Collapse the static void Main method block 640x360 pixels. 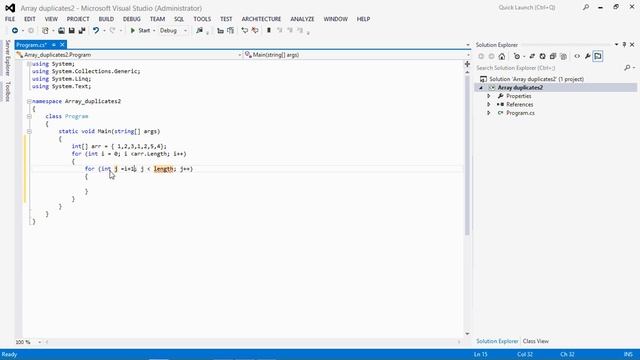[29, 131]
